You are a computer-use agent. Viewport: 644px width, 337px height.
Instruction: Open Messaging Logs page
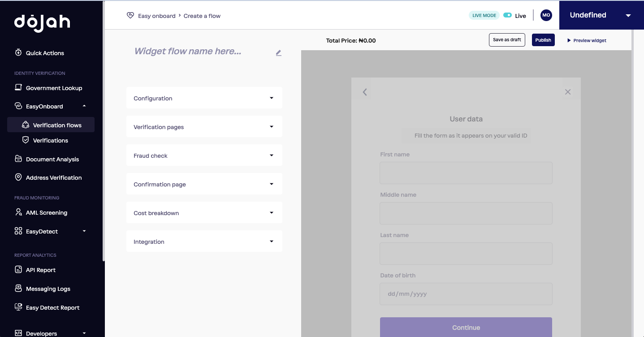point(48,289)
